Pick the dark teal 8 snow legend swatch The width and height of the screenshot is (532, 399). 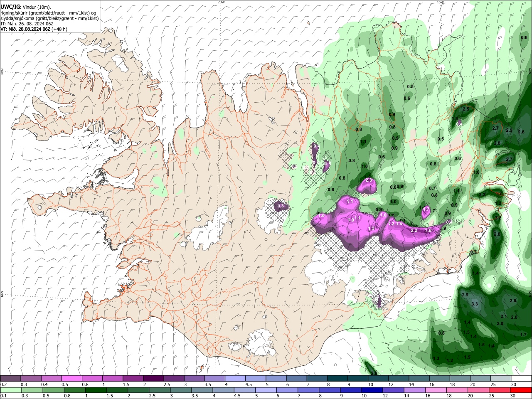[x=337, y=378]
